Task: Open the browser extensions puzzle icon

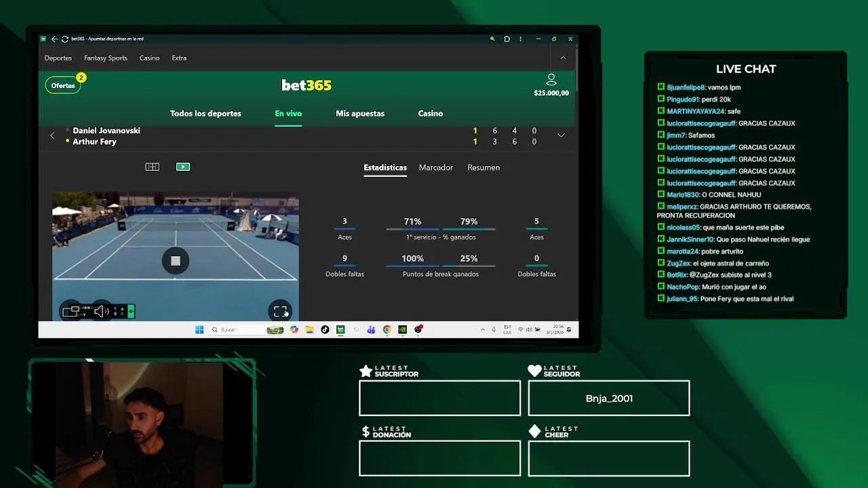Action: 507,39
